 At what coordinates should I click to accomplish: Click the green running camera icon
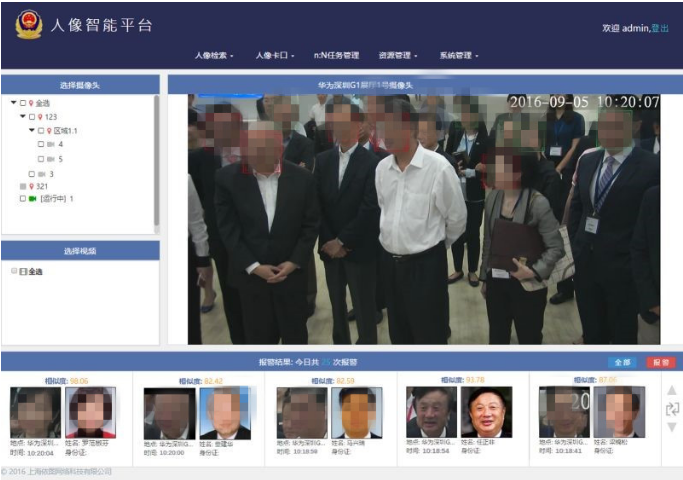[x=32, y=199]
